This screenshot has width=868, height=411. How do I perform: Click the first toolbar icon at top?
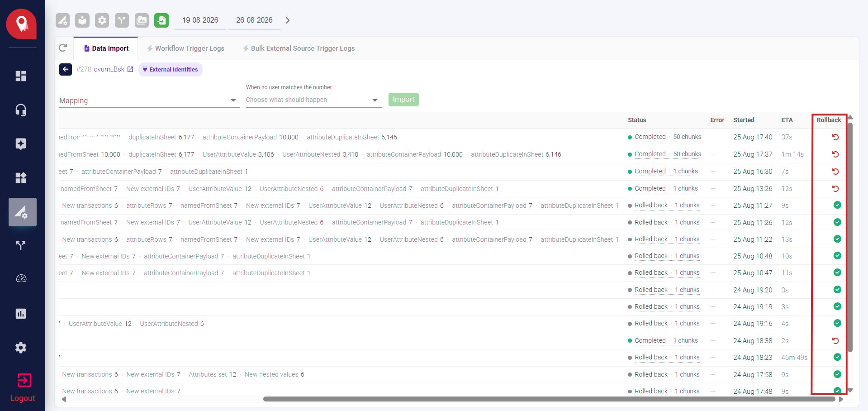click(x=62, y=20)
